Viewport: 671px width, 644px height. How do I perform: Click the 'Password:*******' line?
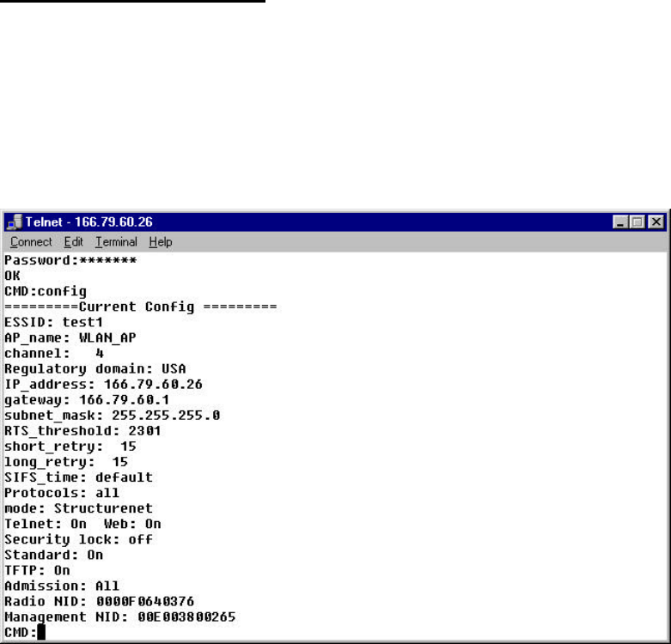70,260
